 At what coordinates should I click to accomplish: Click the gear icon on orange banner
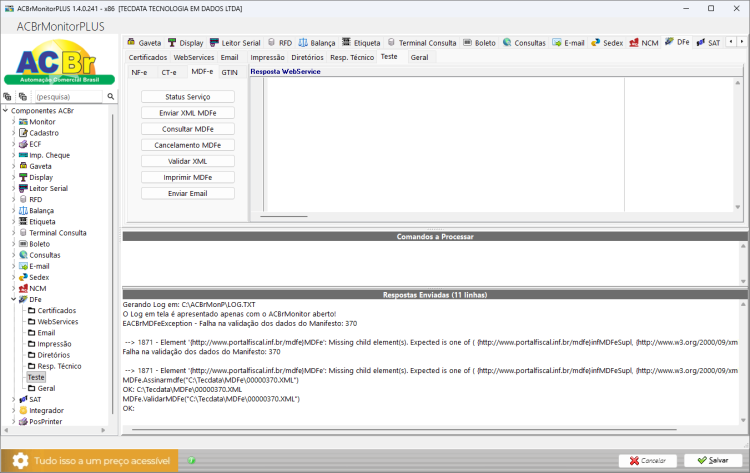[20, 461]
